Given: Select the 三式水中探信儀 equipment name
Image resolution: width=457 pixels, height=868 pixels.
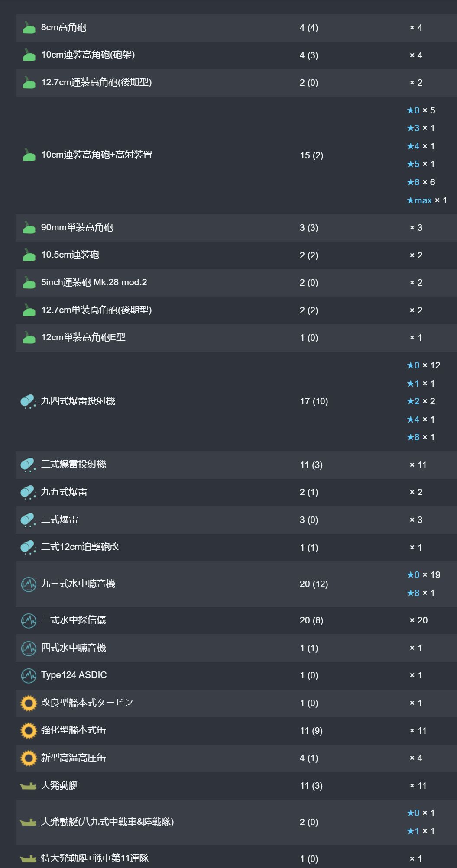Looking at the screenshot, I should tap(74, 620).
